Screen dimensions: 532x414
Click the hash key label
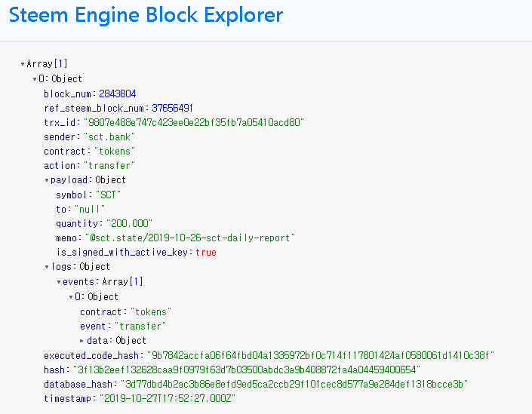click(54, 370)
